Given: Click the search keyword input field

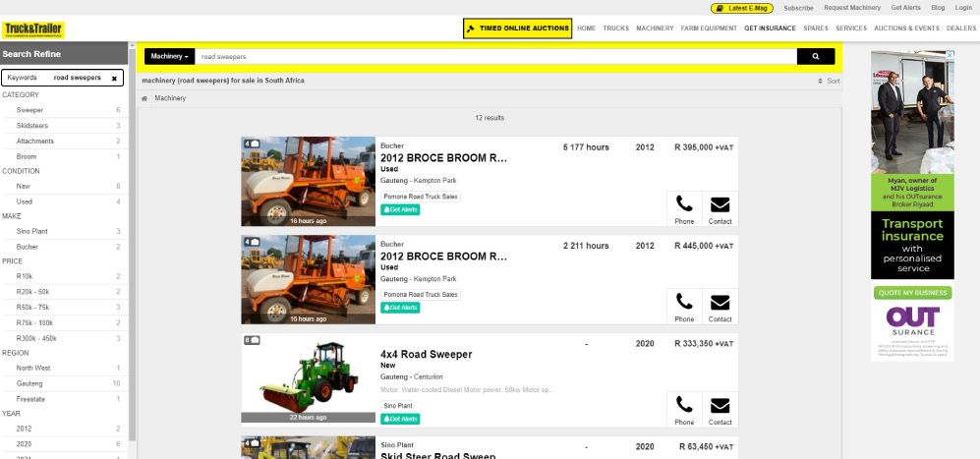Looking at the screenshot, I should click(495, 56).
